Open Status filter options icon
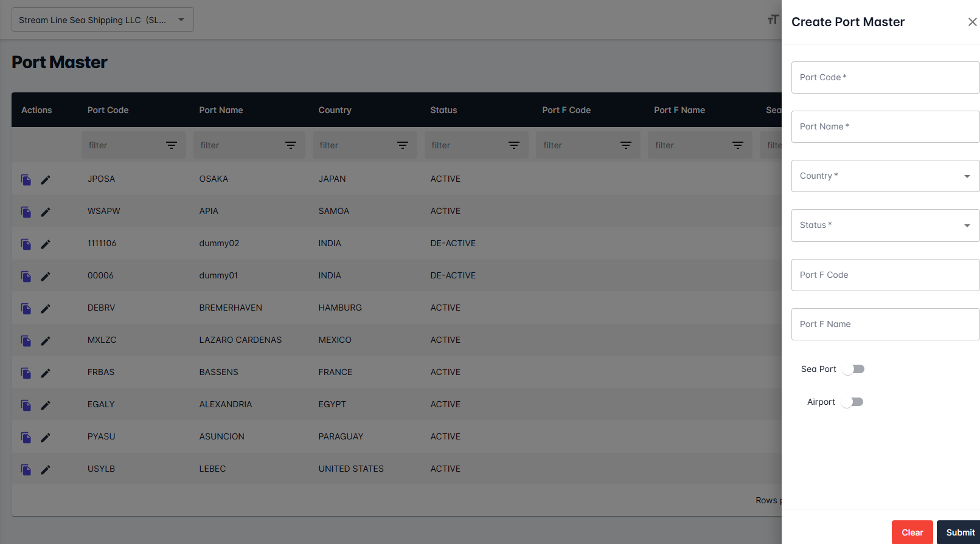The width and height of the screenshot is (980, 544). pyautogui.click(x=514, y=145)
